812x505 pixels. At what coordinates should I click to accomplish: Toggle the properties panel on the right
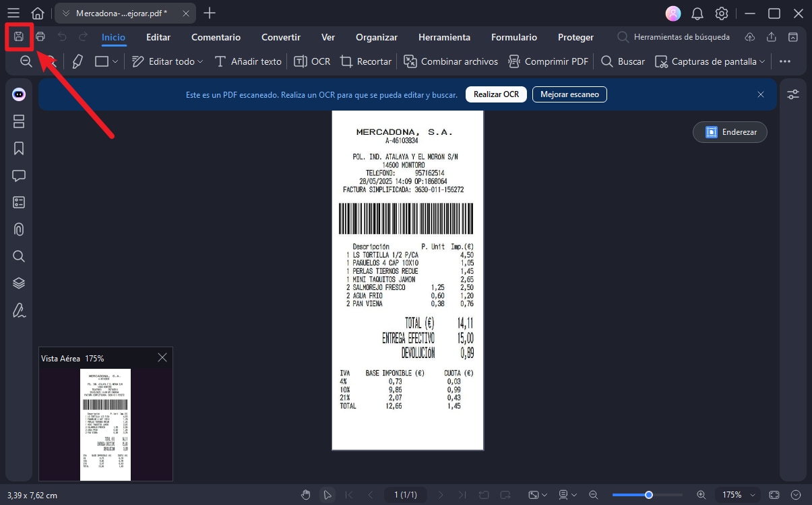click(x=793, y=94)
